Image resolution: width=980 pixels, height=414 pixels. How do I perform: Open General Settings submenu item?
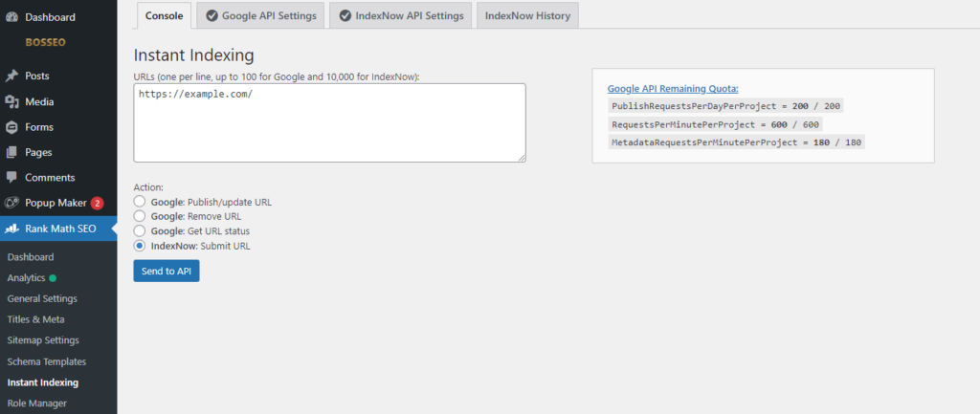point(42,298)
